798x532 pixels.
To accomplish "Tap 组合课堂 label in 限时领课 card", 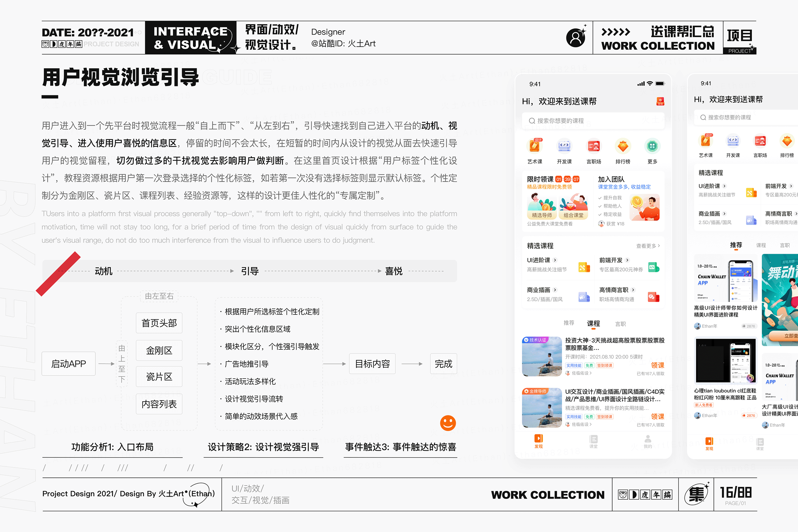I will [x=573, y=215].
